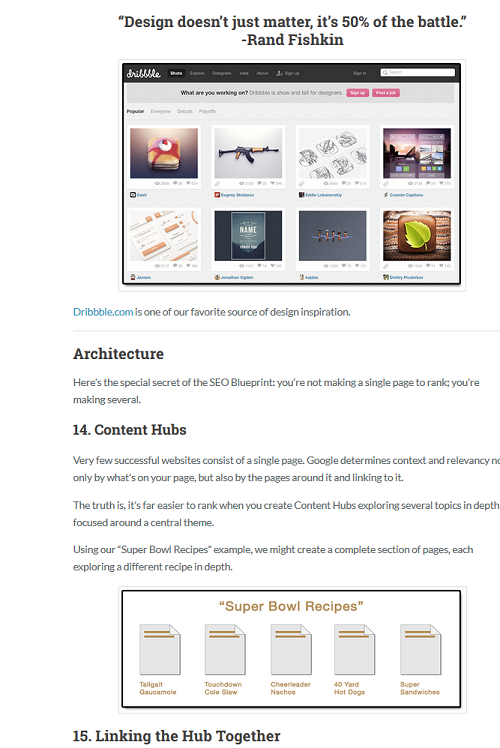Open the purple sunset UI shot thumbnail
The image size is (500, 748).
[x=417, y=153]
